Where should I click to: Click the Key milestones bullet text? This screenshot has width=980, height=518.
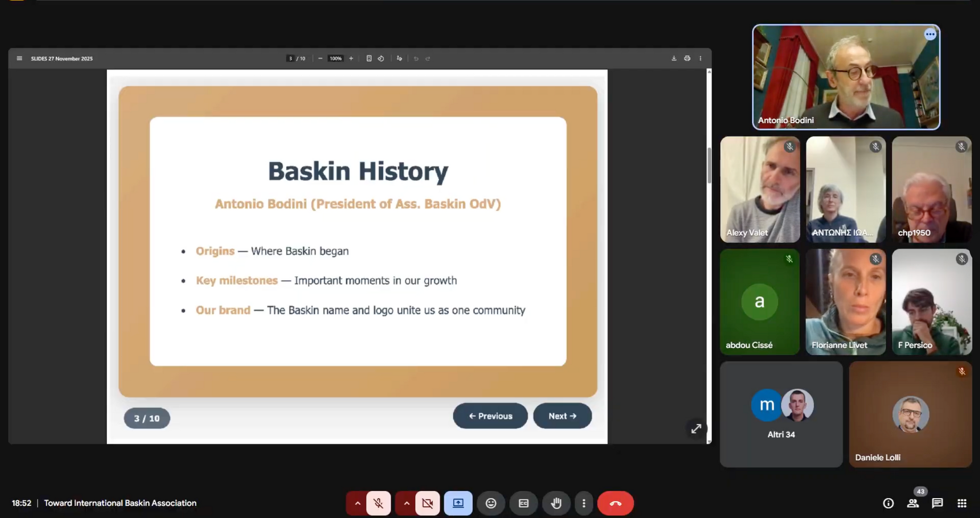coord(326,281)
